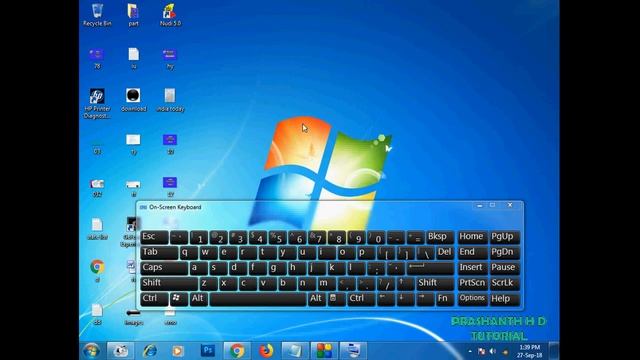Click the Enter key with return arrow
Viewport: 640px width, 360px height.
pyautogui.click(x=430, y=268)
